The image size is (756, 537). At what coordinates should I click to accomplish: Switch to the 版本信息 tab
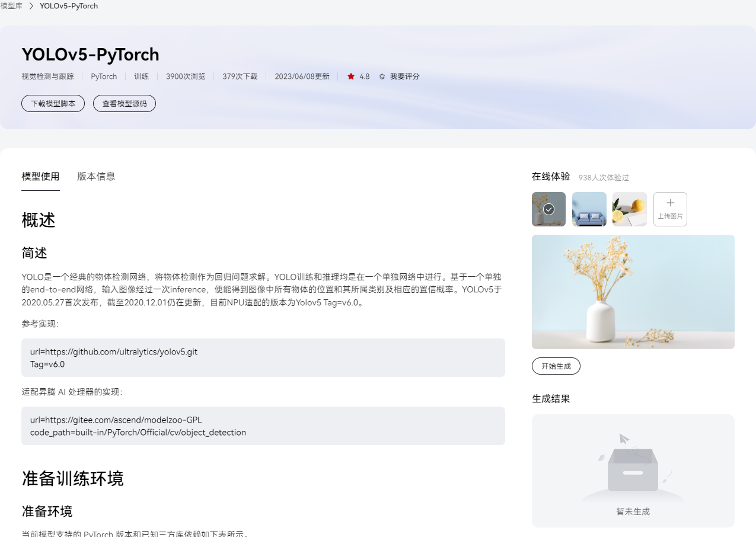[96, 177]
